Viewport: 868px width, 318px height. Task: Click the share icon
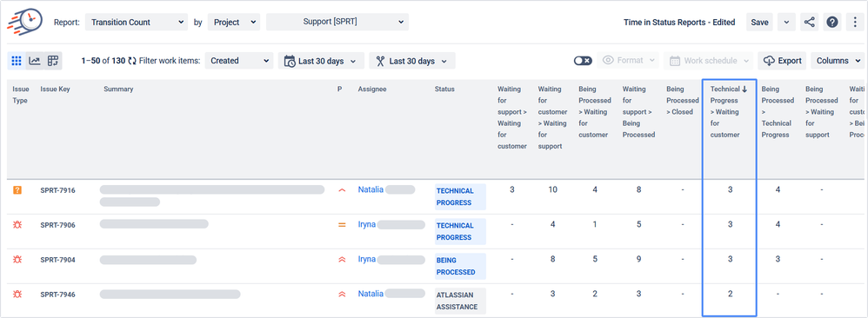pyautogui.click(x=810, y=22)
